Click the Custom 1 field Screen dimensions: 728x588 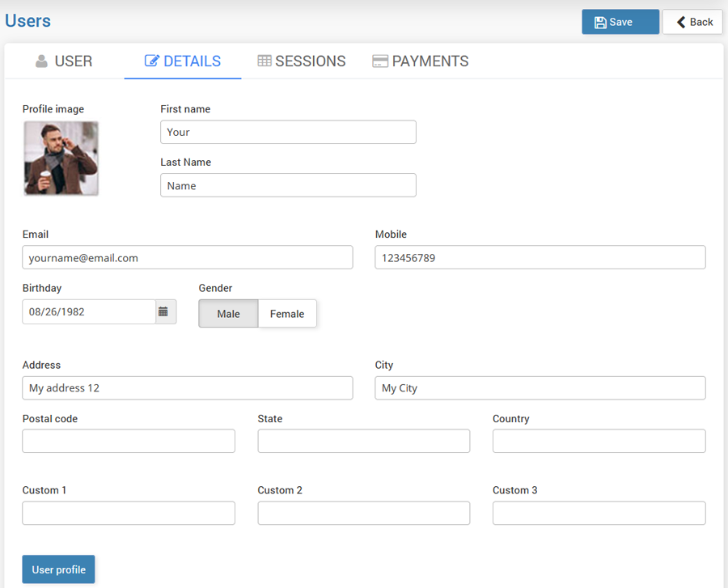(129, 513)
